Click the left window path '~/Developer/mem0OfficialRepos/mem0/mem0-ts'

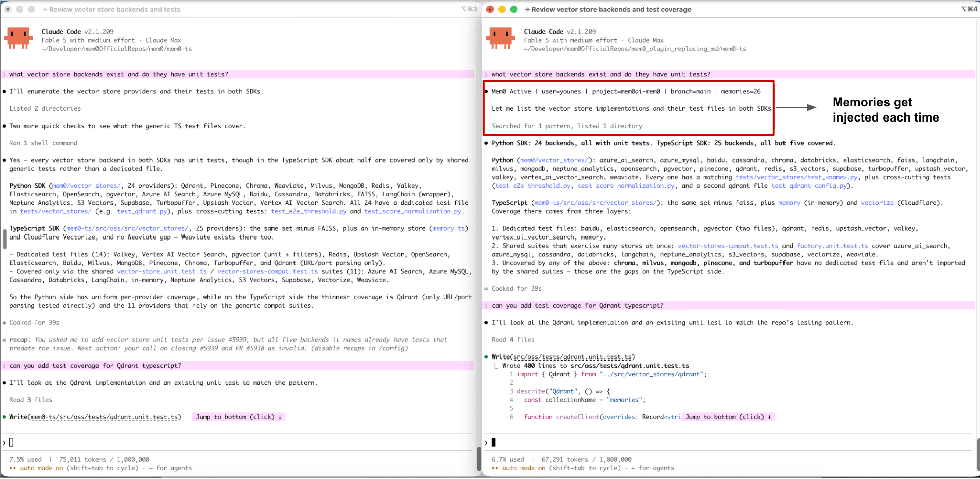pos(117,49)
